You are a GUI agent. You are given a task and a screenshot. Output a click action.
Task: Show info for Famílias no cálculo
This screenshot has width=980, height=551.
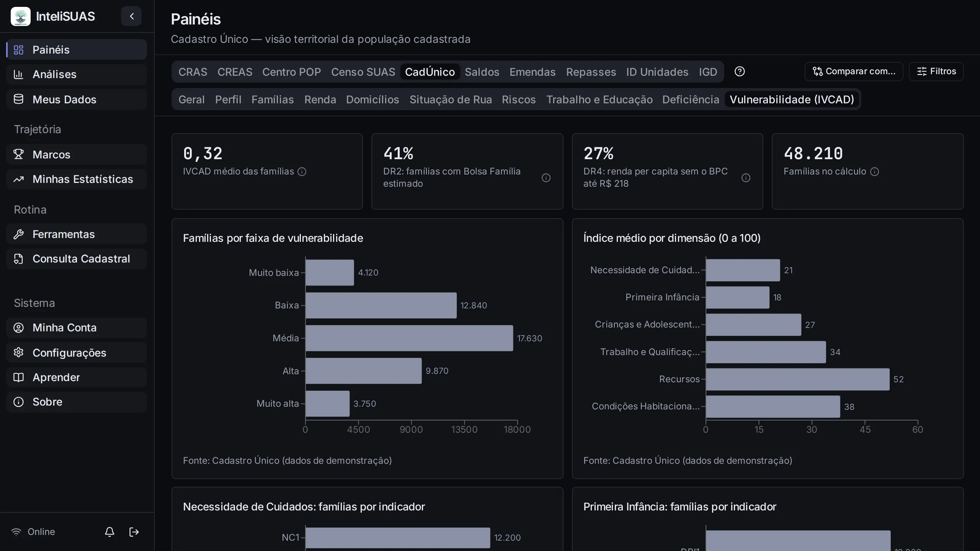874,171
